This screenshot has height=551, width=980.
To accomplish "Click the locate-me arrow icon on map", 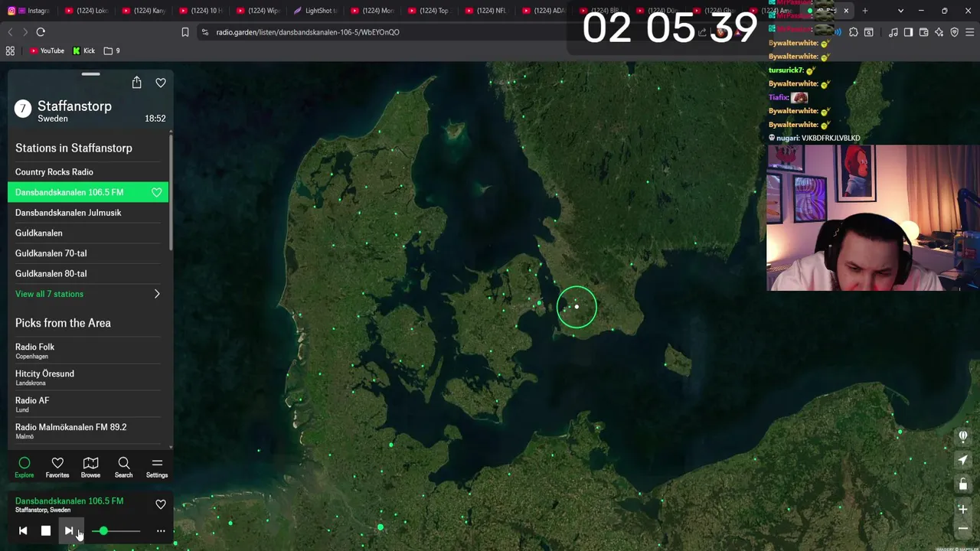I will pyautogui.click(x=963, y=460).
